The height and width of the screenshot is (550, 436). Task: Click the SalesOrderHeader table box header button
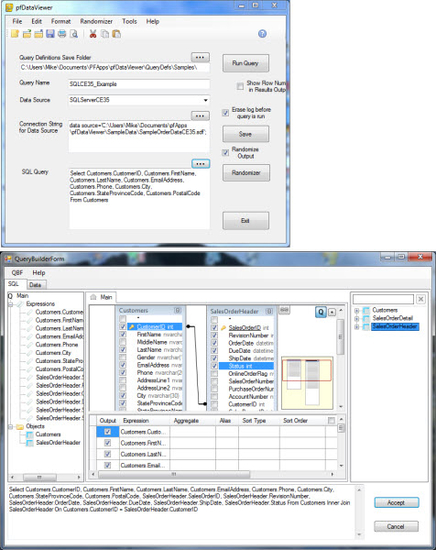269,311
